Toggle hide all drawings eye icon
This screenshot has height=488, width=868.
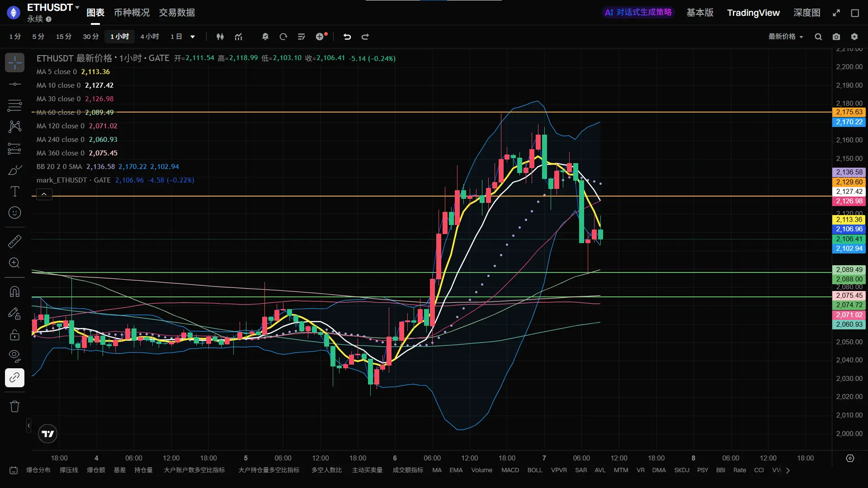click(14, 356)
